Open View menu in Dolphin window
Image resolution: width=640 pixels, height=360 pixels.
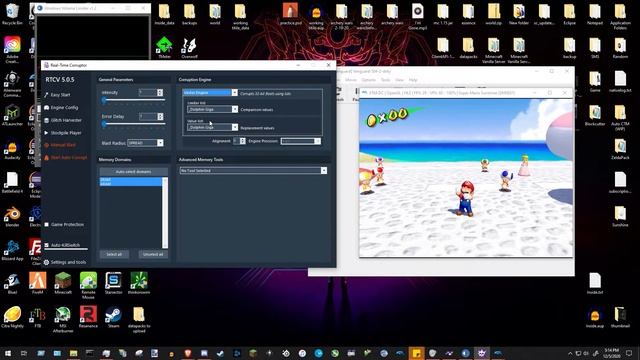(400, 80)
